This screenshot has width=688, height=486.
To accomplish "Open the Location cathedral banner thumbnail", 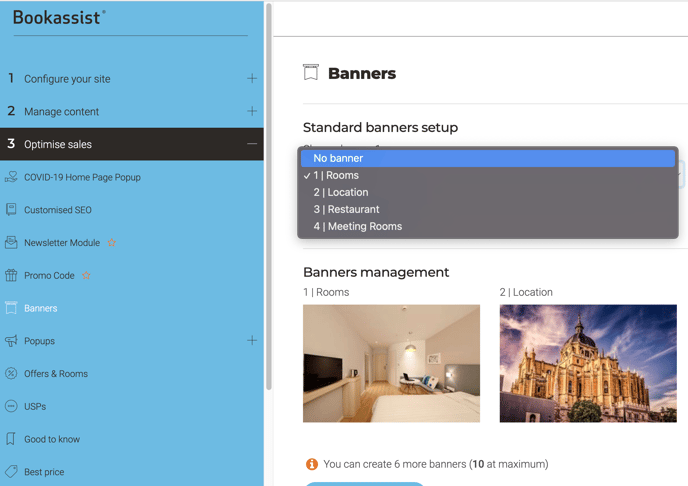I will click(588, 363).
